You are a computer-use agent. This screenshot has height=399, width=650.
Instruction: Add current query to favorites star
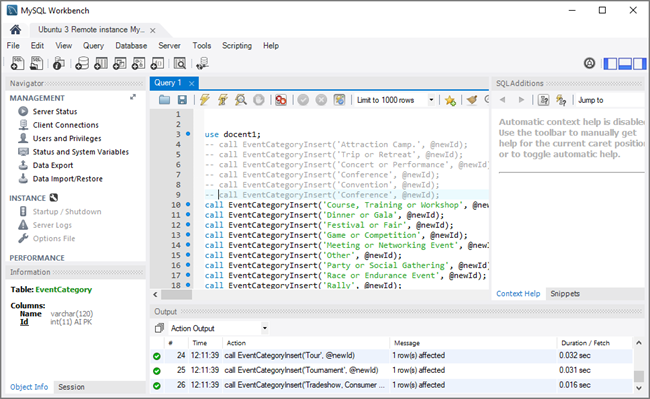click(450, 100)
